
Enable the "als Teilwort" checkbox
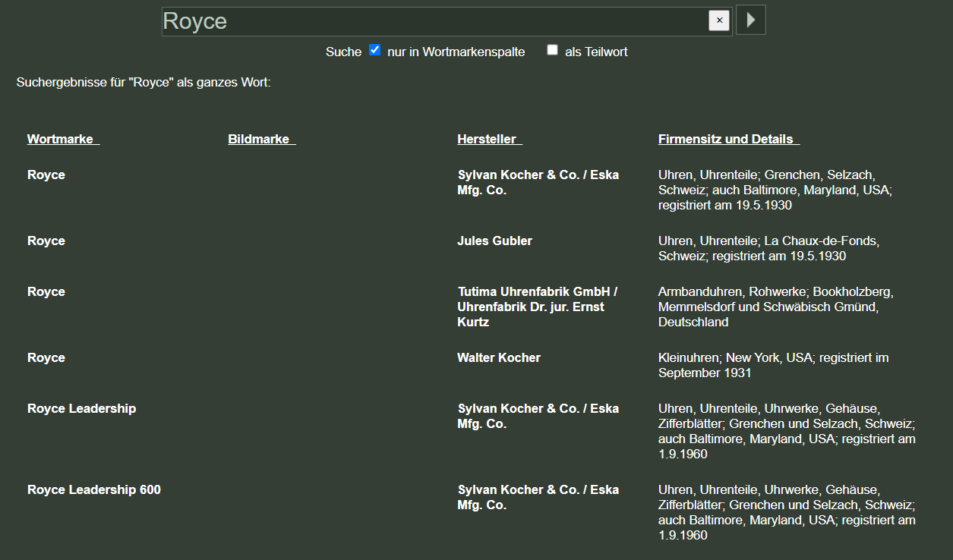(552, 50)
